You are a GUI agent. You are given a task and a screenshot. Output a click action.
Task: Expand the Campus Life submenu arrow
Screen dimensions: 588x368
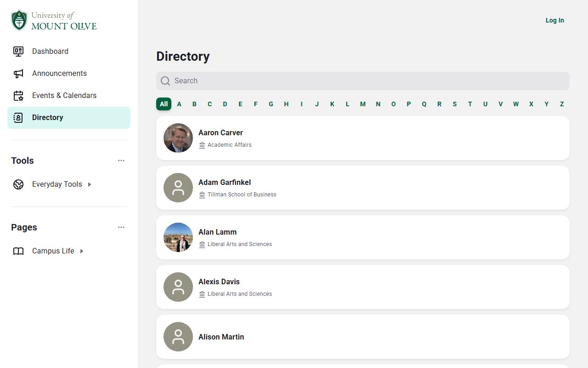pyautogui.click(x=82, y=251)
